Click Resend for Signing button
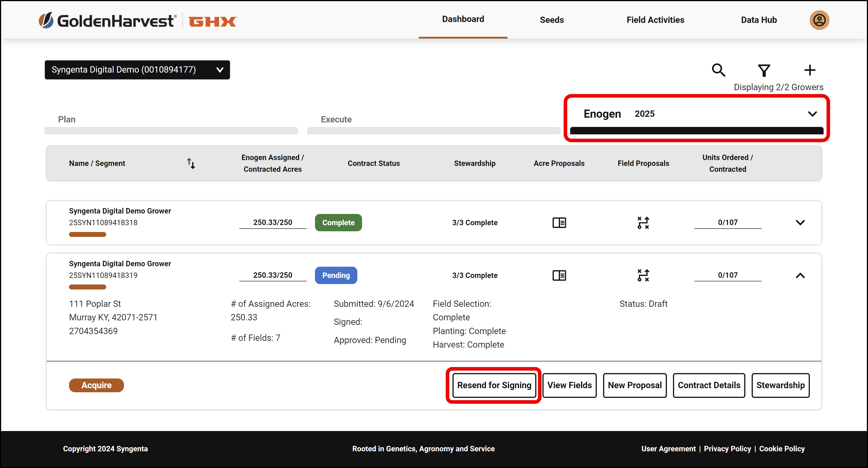The height and width of the screenshot is (468, 868). click(494, 385)
